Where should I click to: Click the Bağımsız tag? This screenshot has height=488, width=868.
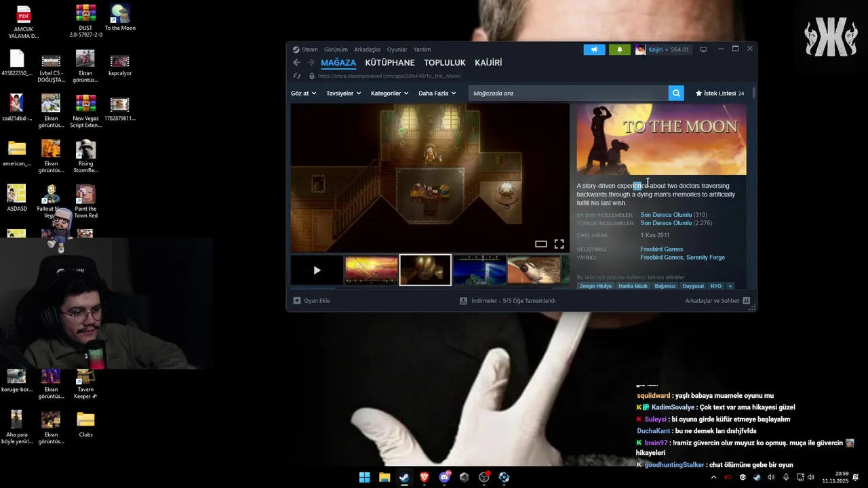[x=665, y=286]
